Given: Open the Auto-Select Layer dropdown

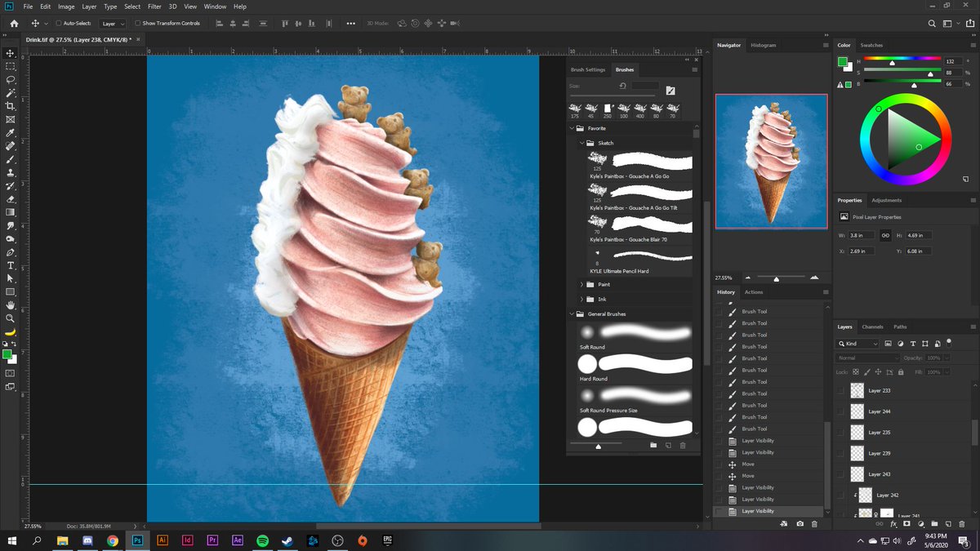Looking at the screenshot, I should [112, 24].
